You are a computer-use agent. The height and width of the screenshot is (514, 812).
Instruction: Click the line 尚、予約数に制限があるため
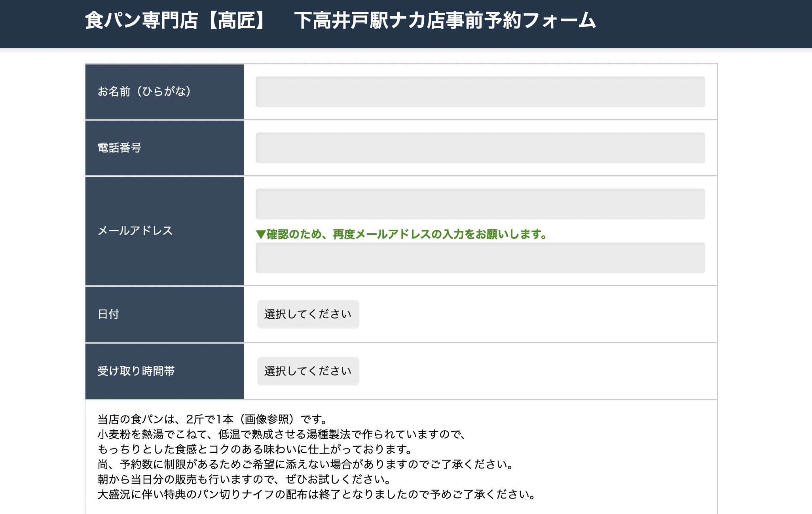pos(305,464)
